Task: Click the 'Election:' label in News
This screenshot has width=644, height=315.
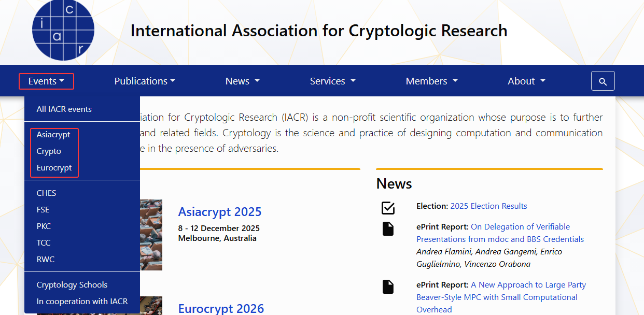Action: click(x=432, y=206)
